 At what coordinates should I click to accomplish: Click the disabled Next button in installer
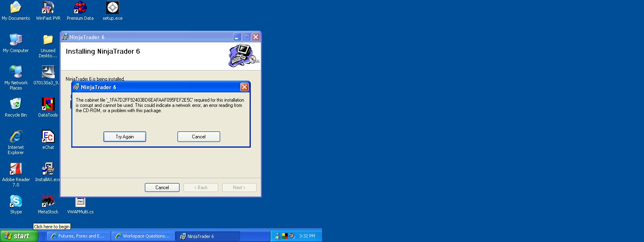click(239, 188)
